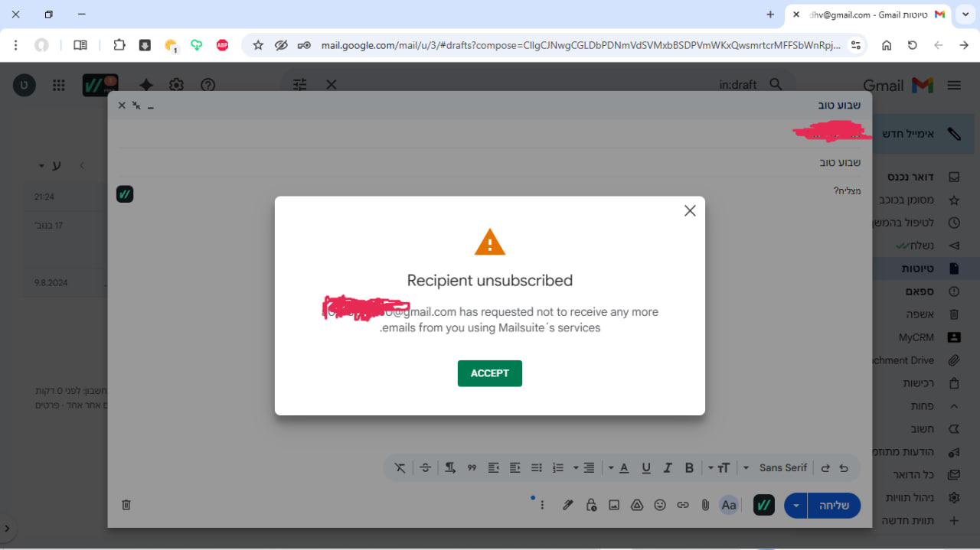Click the message body text מצליח?

[847, 190]
